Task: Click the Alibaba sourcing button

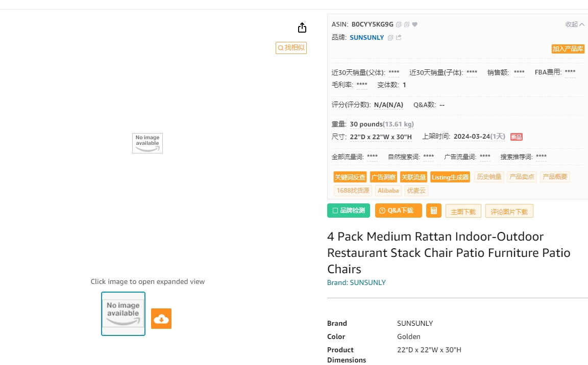Action: [388, 191]
